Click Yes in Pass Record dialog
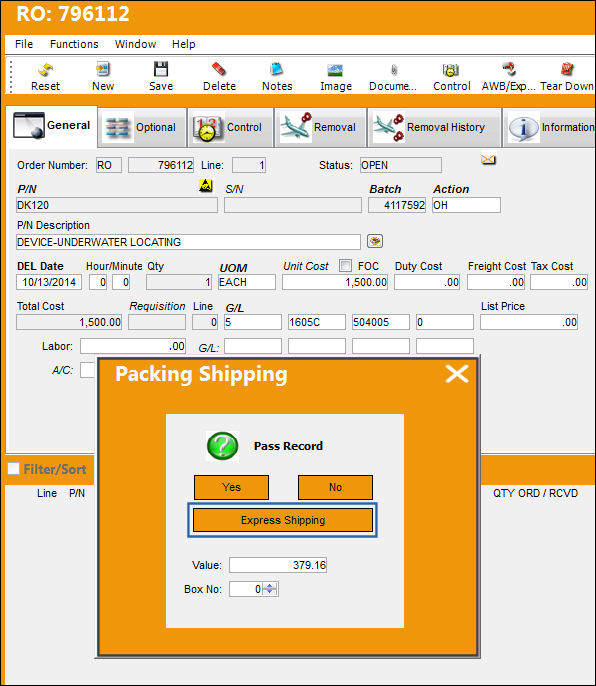Image resolution: width=596 pixels, height=686 pixels. click(231, 487)
